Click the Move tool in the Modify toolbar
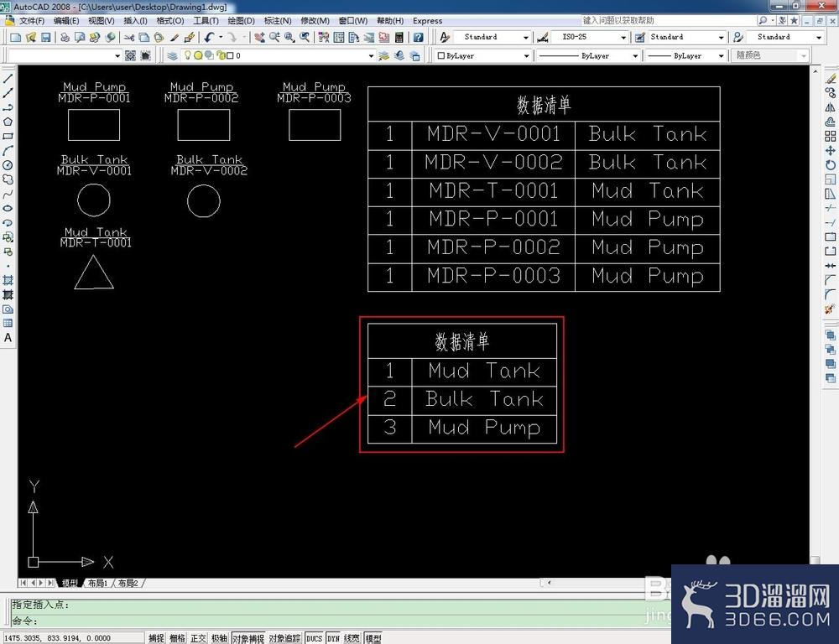The height and width of the screenshot is (644, 839). pyautogui.click(x=830, y=151)
